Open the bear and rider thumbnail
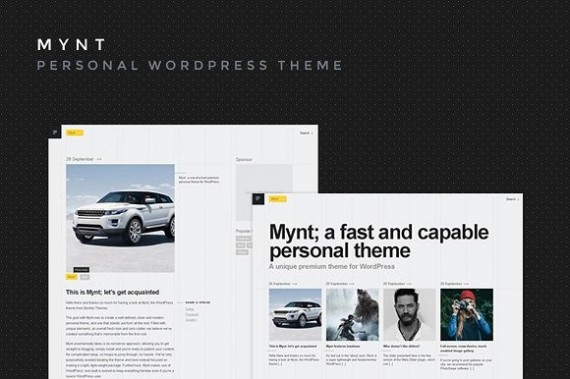Viewport: 570px width, 379px height. coord(352,315)
